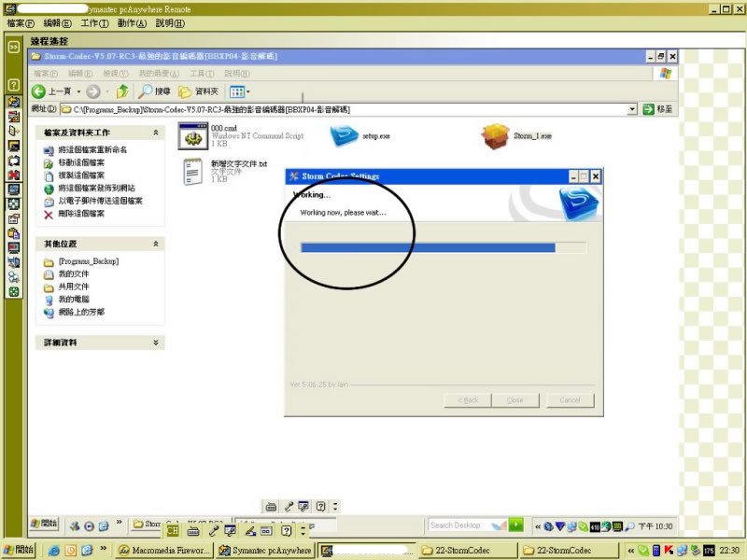This screenshot has height=560, width=747.
Task: Click the remote taskbar clock showing 下午 10:30
Action: 655,526
